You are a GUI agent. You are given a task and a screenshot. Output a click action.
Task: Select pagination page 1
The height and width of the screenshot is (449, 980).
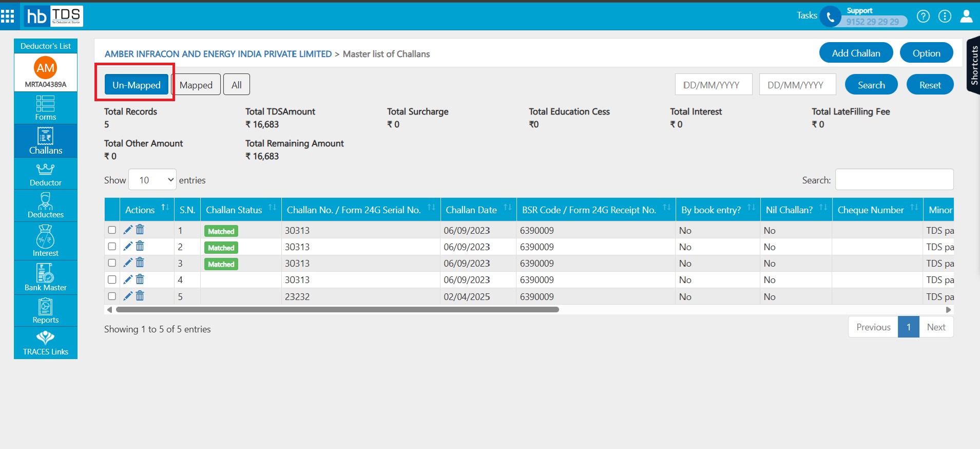pyautogui.click(x=908, y=327)
